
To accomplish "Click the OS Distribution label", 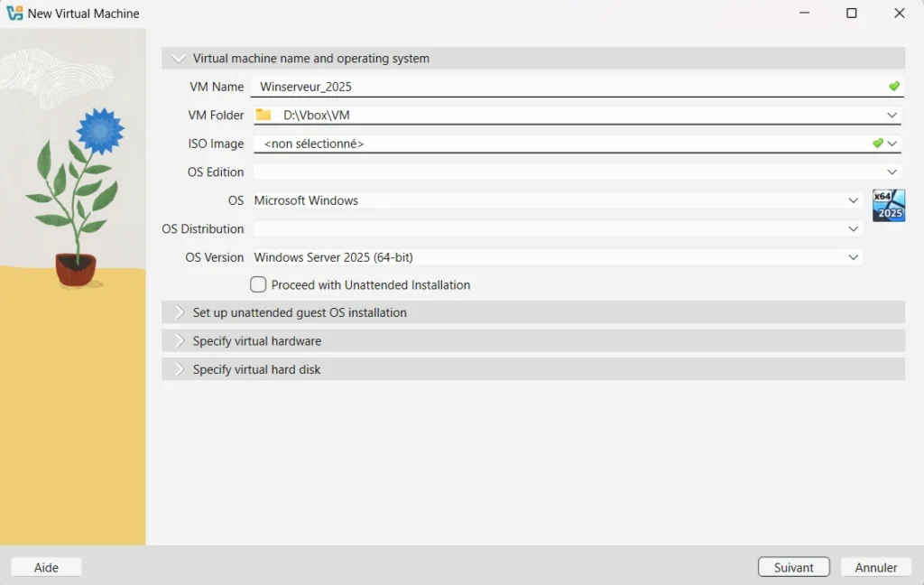I will pyautogui.click(x=203, y=228).
